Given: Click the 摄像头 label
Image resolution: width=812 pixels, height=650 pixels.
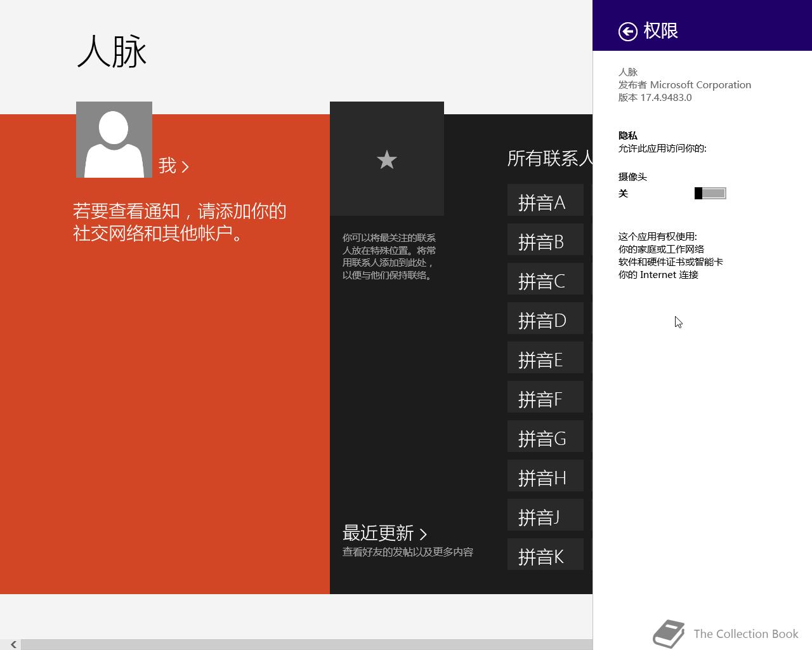Looking at the screenshot, I should (x=632, y=176).
